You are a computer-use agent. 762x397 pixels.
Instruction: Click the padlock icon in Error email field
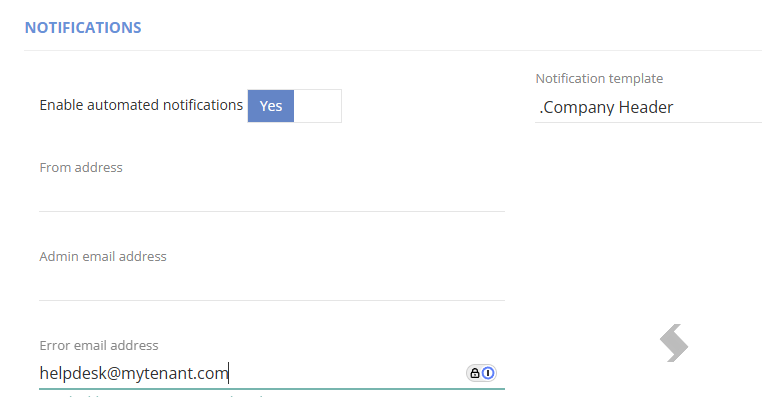pos(475,373)
